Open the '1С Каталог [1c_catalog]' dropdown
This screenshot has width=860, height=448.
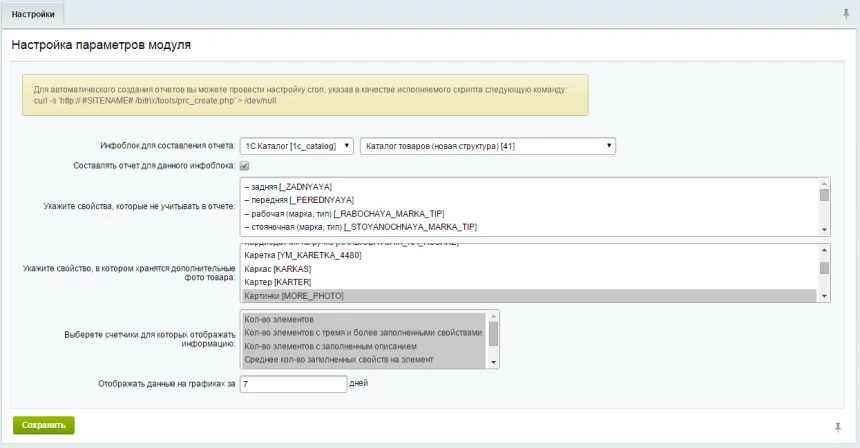tap(297, 146)
